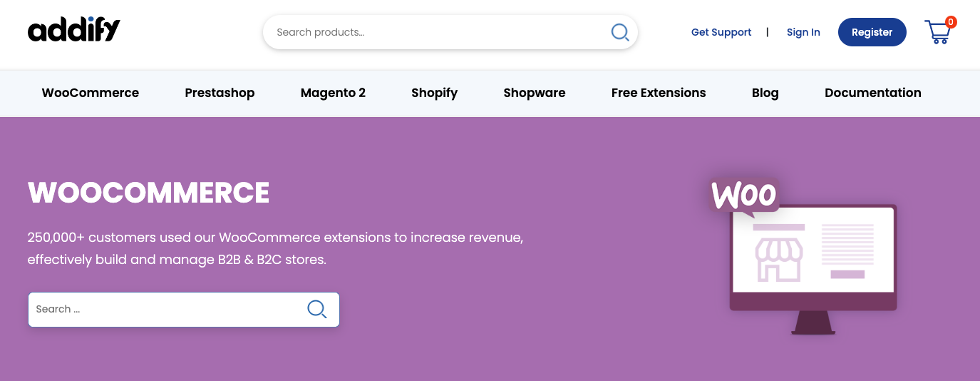Open the Documentation menu item
Image resolution: width=980 pixels, height=381 pixels.
873,93
